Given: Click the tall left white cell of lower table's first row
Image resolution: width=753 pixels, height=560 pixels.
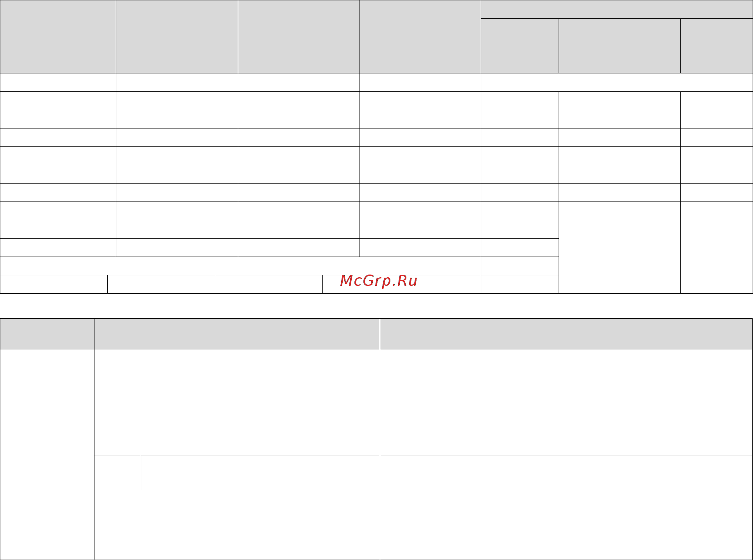Looking at the screenshot, I should tap(47, 420).
